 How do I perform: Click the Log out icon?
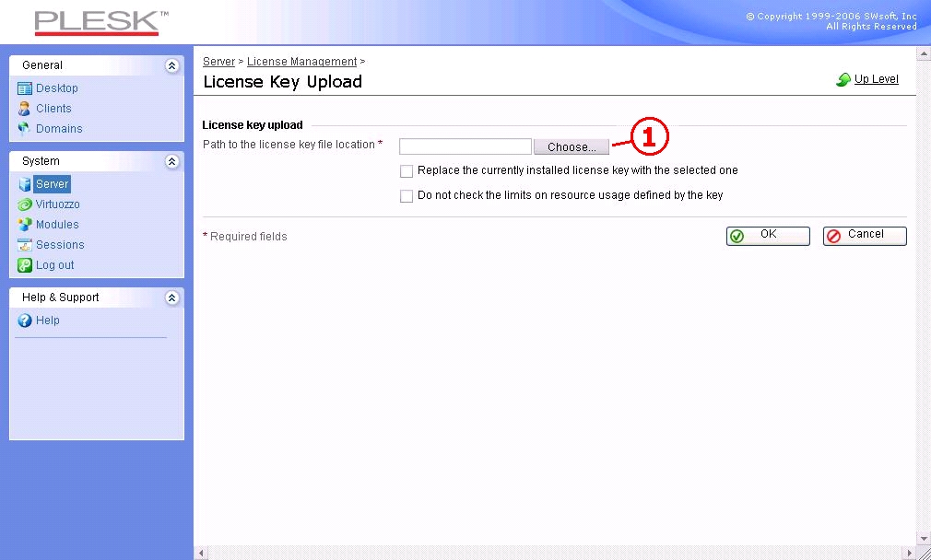[25, 265]
